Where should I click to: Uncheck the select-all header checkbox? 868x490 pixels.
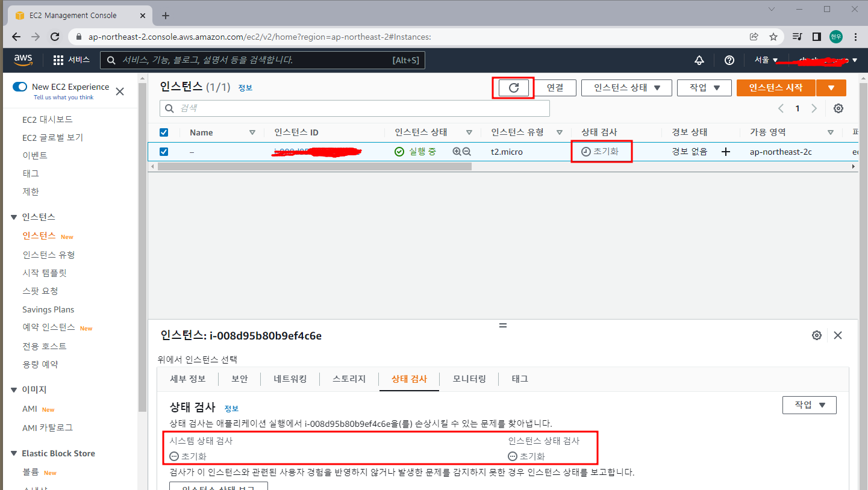click(163, 132)
